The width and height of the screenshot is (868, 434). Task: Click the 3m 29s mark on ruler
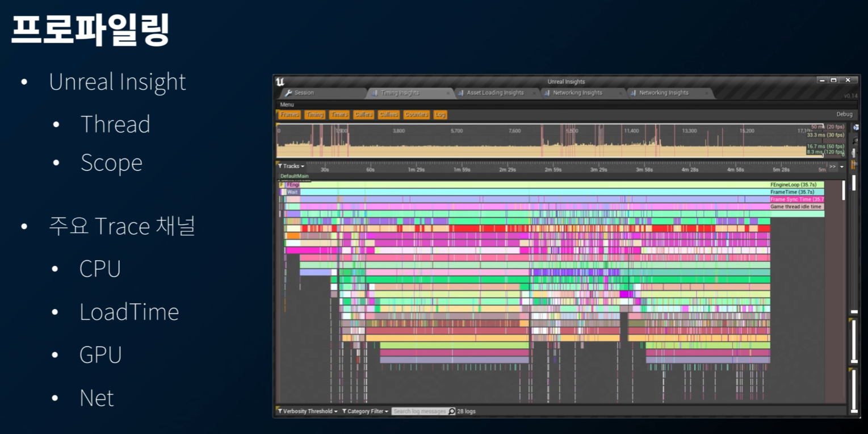[x=598, y=170]
